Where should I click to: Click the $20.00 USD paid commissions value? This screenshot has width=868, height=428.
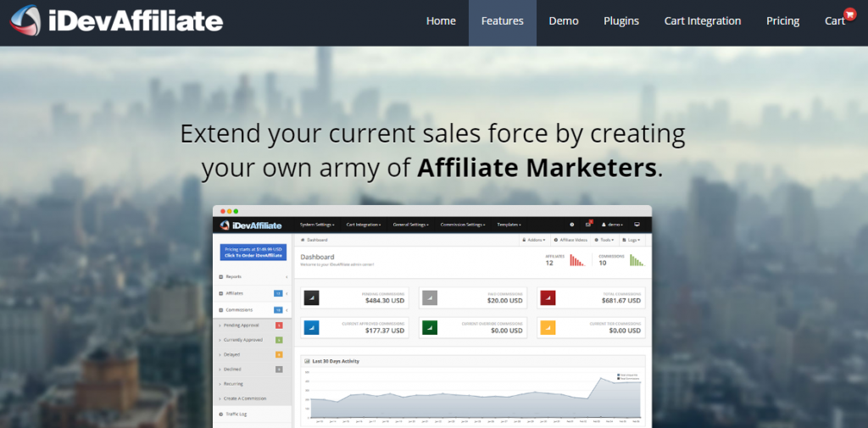click(x=505, y=301)
